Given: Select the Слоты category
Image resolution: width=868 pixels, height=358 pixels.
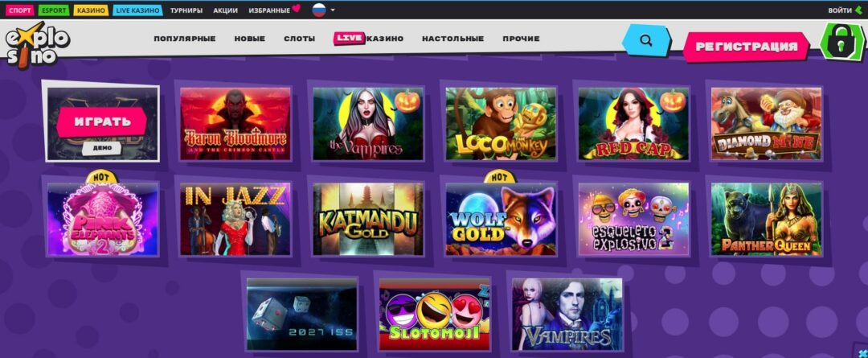Looking at the screenshot, I should tap(300, 39).
